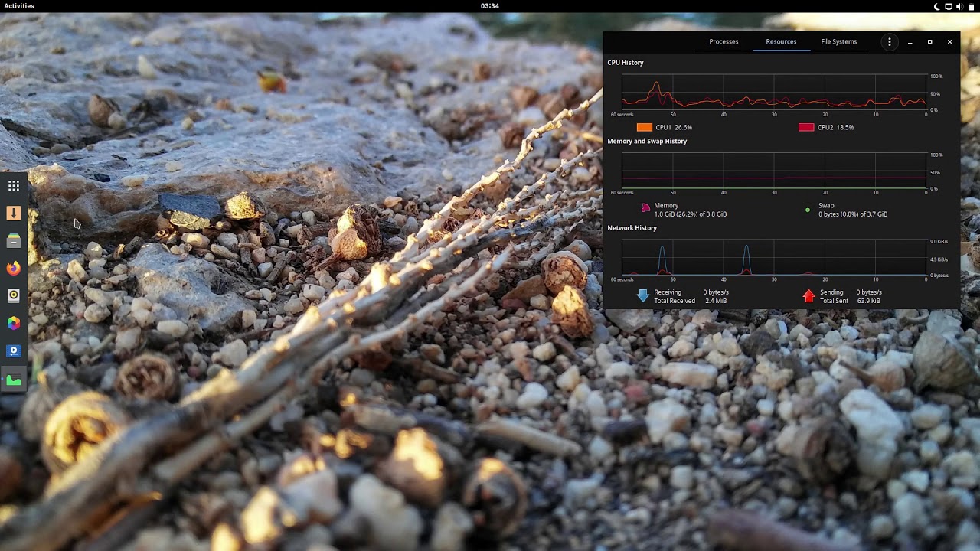Open the volume speaker icon in top bar
The height and width of the screenshot is (551, 980).
pos(959,6)
